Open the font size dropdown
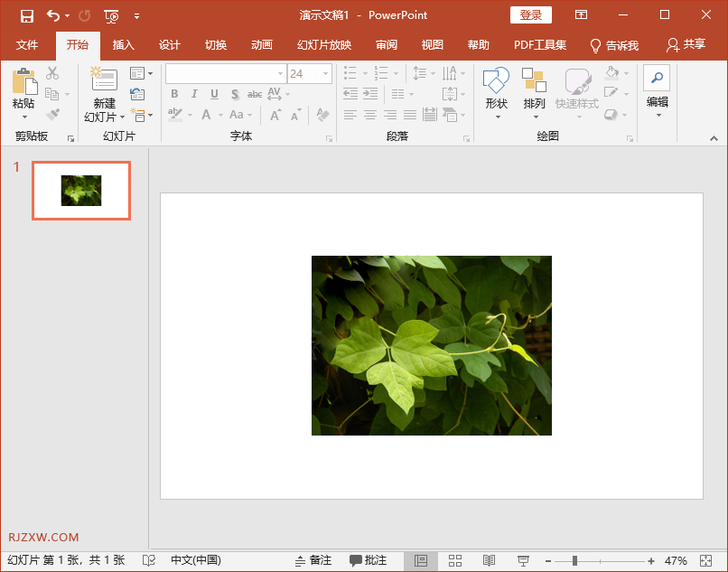 point(325,74)
